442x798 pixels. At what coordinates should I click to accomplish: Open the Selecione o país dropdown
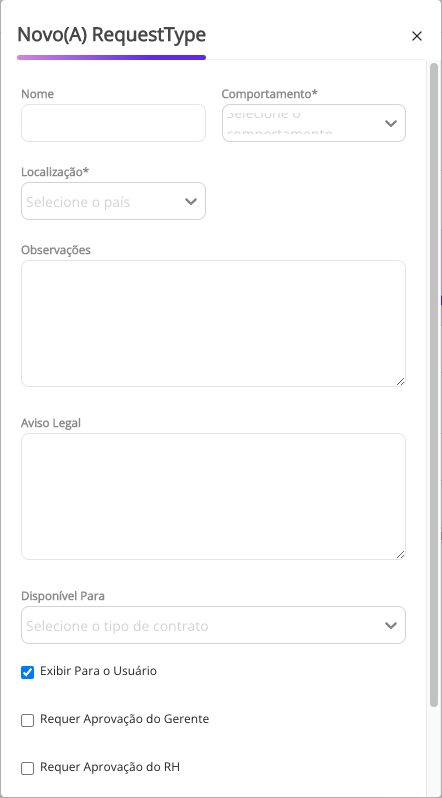pos(113,201)
